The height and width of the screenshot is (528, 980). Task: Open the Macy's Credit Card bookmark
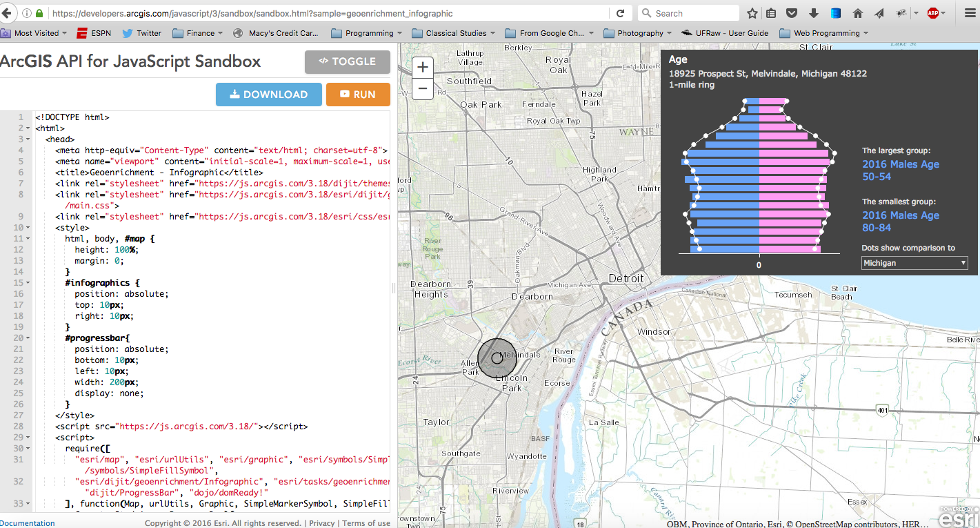click(276, 33)
